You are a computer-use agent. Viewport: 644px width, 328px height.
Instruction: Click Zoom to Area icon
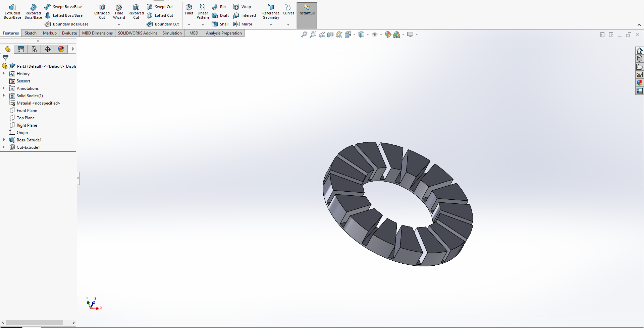tap(313, 35)
